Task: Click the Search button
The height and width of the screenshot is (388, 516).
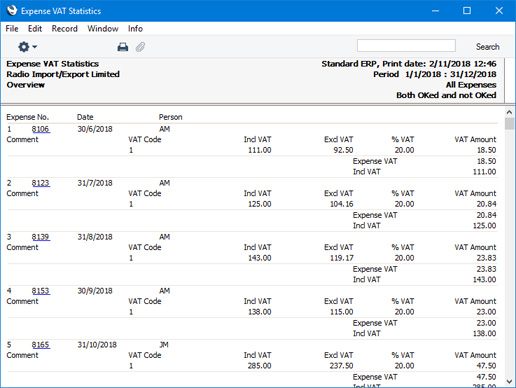Action: (487, 47)
